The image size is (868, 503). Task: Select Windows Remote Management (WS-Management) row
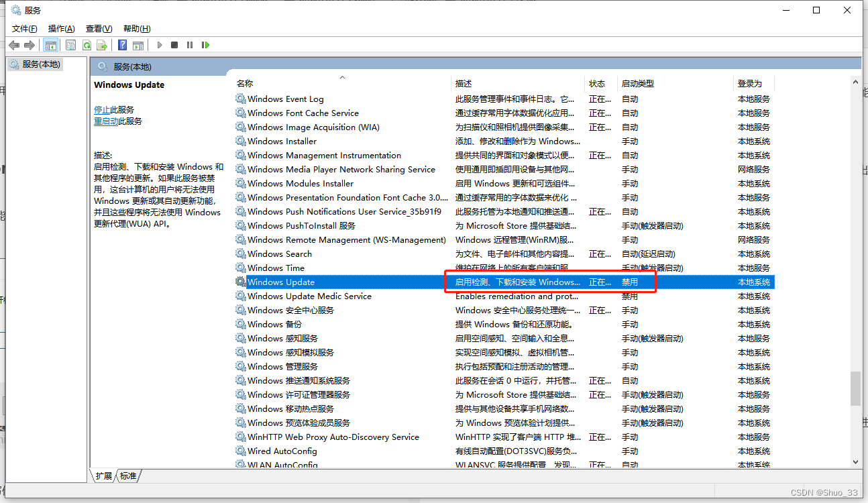(x=504, y=239)
